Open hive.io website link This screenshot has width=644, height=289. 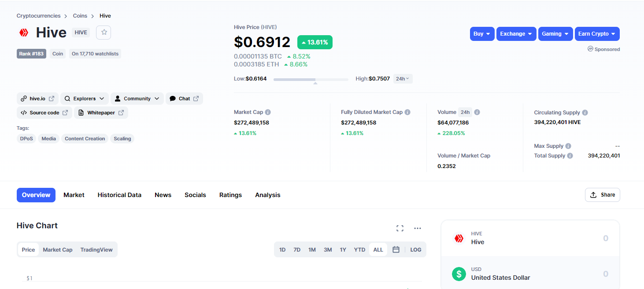pos(37,99)
